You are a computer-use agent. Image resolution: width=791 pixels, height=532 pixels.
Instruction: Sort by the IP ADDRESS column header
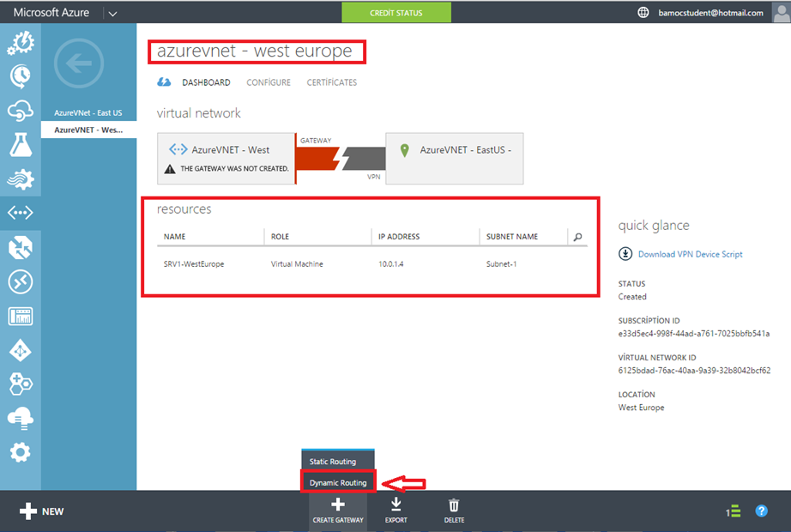click(x=399, y=236)
